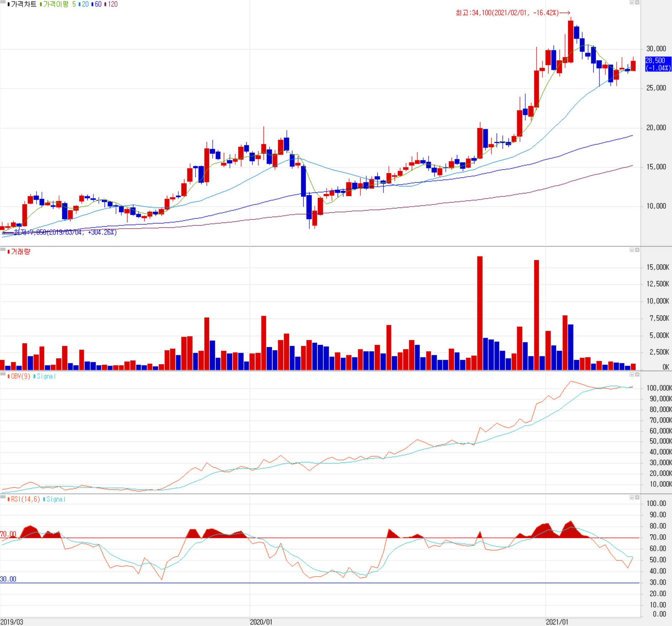Select the Signal legend in RSI panel
Screen dimensions: 672x626
coord(56,499)
